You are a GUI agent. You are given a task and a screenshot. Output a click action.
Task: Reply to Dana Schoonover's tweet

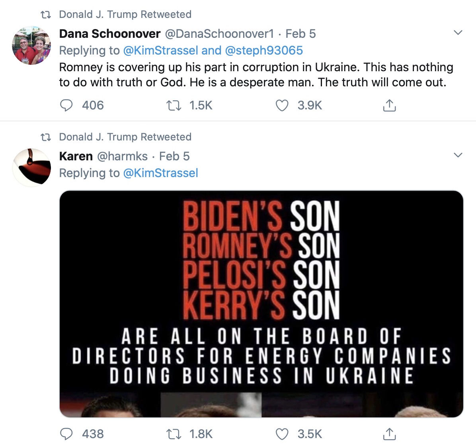(66, 105)
